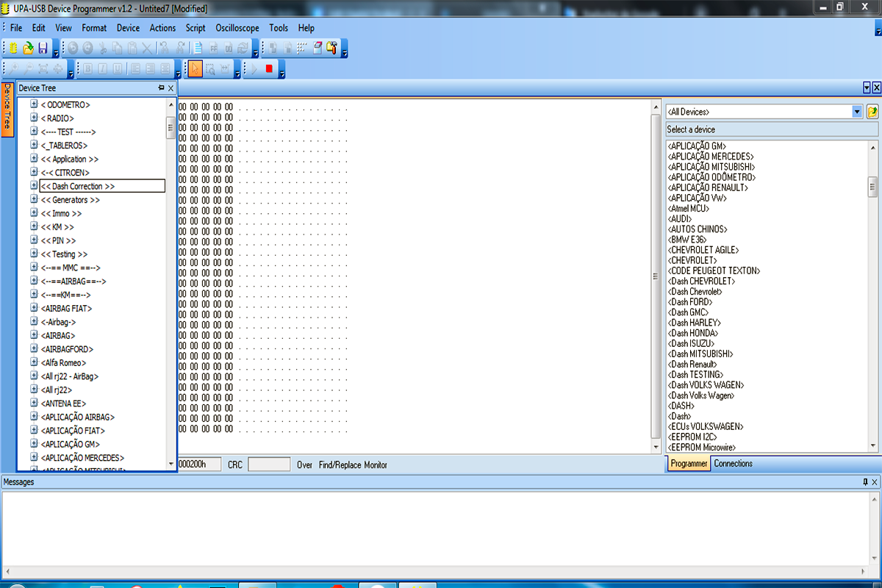882x588 pixels.
Task: Open the All Devices dropdown
Action: tap(857, 112)
